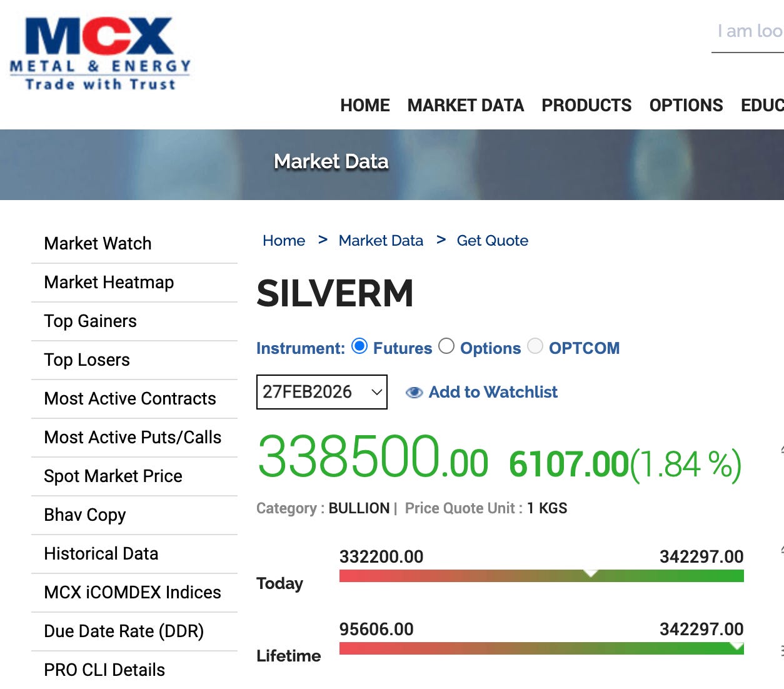Select the Futures instrument radio button
Viewport: 784px width, 689px height.
point(359,346)
